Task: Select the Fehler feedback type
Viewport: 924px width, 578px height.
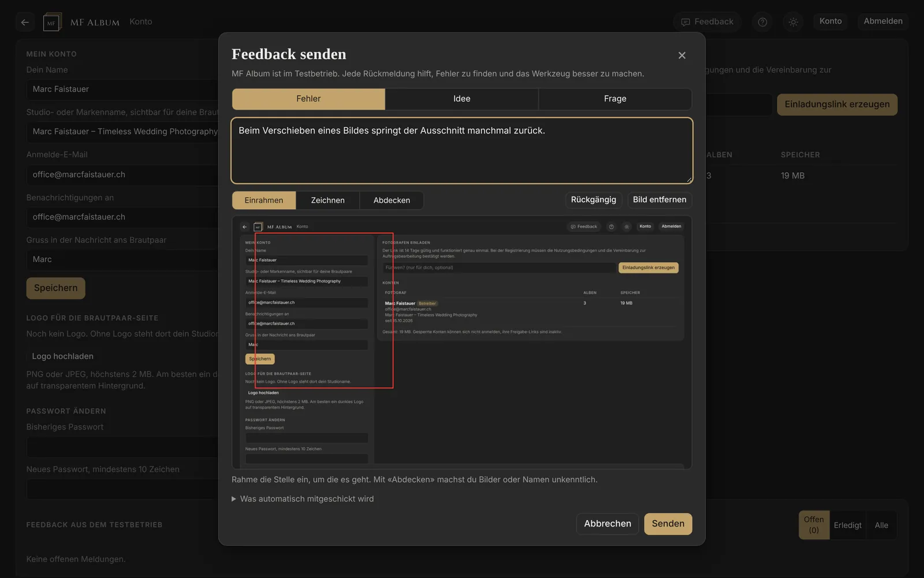Action: click(308, 99)
